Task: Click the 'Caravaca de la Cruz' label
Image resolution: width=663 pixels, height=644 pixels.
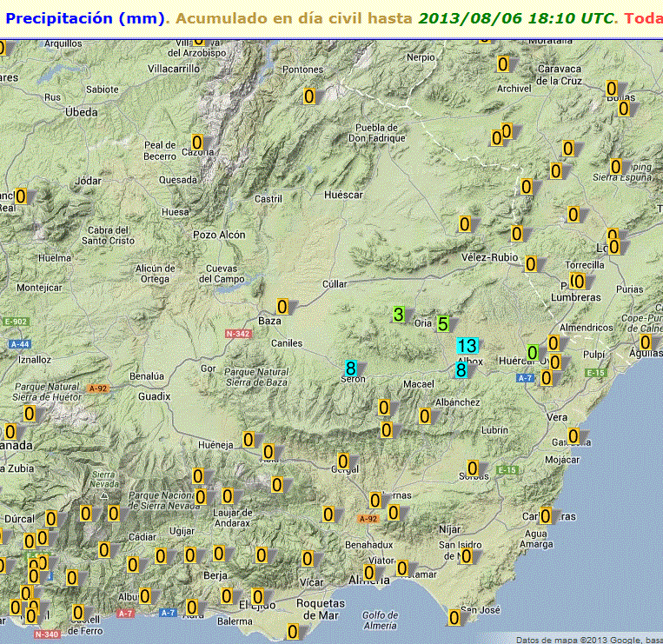Action: point(559,75)
